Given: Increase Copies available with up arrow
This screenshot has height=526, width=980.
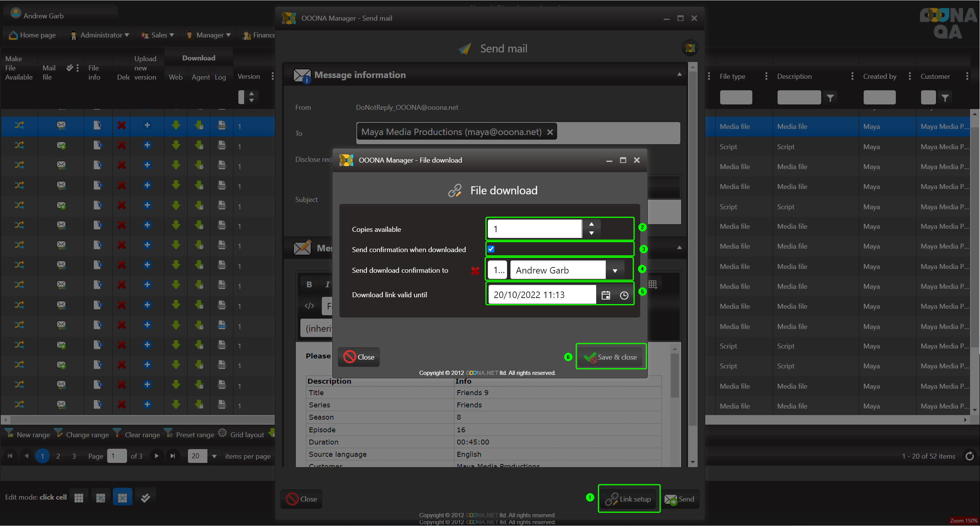Looking at the screenshot, I should [x=591, y=224].
